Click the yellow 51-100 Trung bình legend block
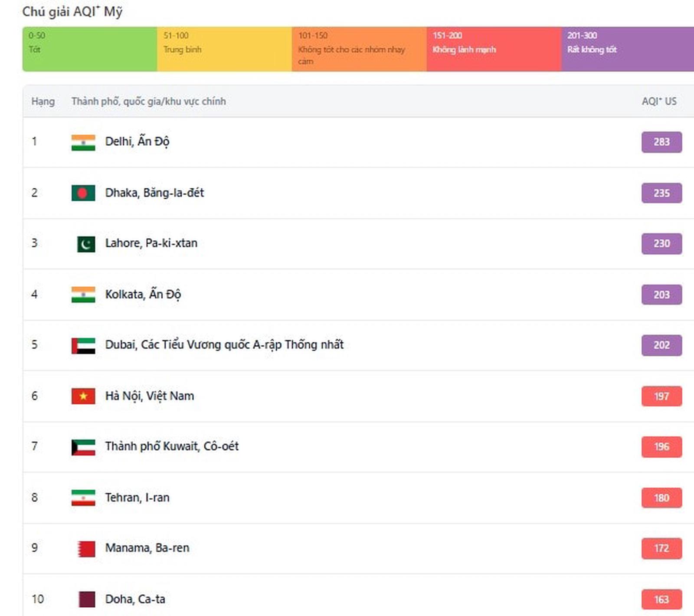The image size is (694, 616). pyautogui.click(x=224, y=49)
